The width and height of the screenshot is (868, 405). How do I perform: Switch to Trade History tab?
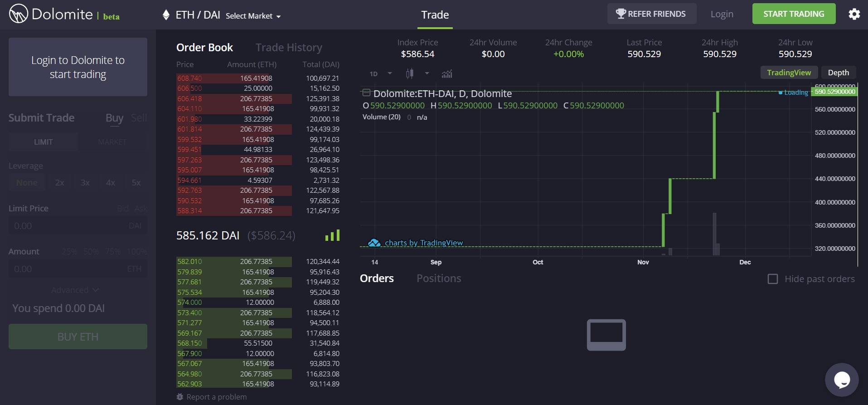click(289, 48)
